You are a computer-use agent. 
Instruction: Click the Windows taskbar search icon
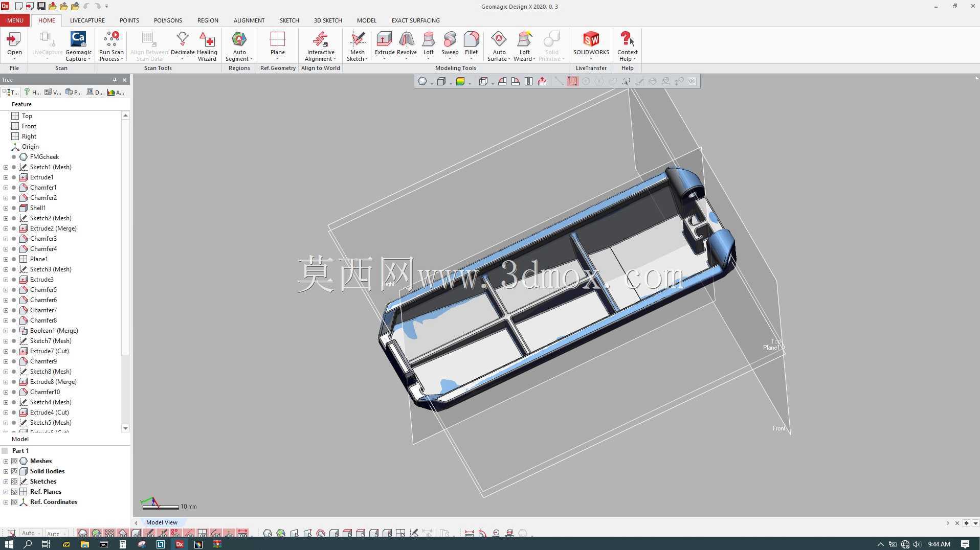click(x=28, y=544)
